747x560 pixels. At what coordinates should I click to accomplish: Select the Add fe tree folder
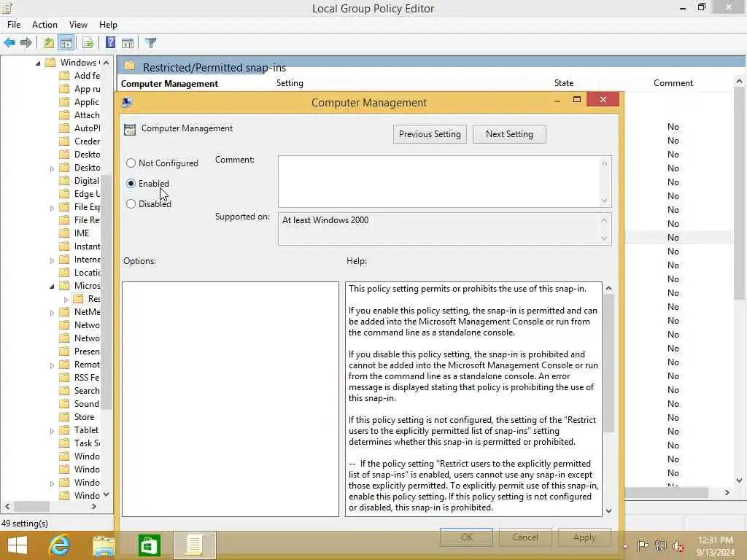pos(87,76)
